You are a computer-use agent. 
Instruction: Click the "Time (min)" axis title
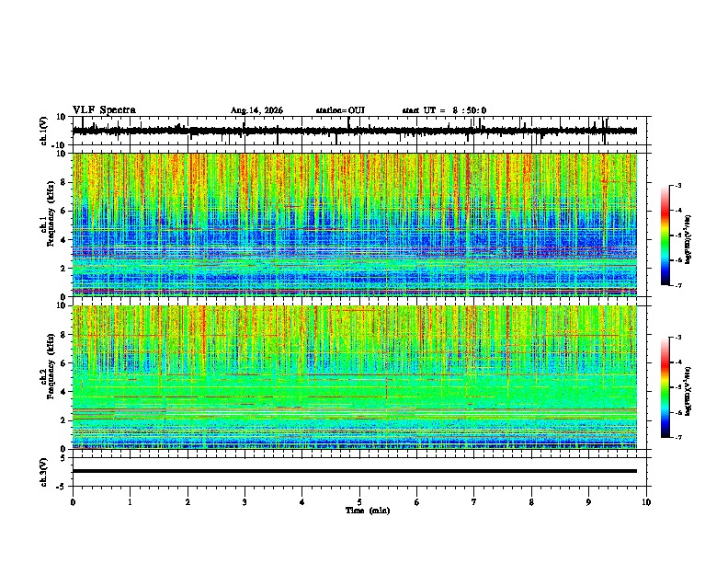368,511
